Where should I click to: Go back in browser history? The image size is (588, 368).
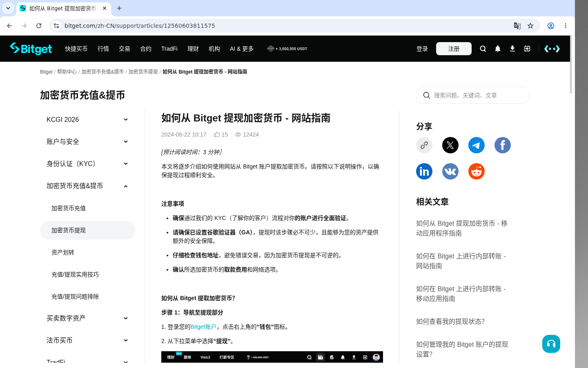click(9, 26)
